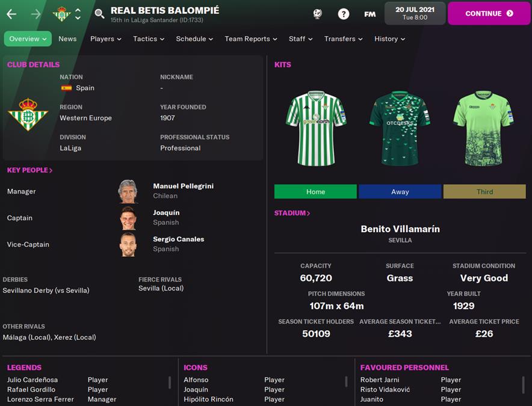This screenshot has width=532, height=406.
Task: Expand the History menu
Action: click(389, 38)
